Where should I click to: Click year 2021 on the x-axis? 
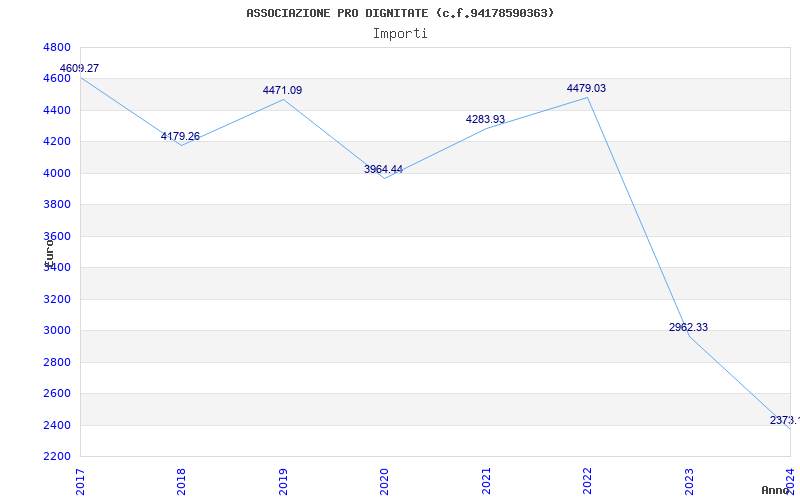click(x=487, y=479)
